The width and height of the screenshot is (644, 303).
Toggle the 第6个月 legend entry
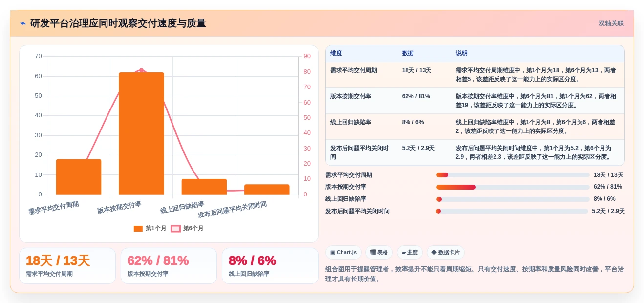(x=187, y=228)
